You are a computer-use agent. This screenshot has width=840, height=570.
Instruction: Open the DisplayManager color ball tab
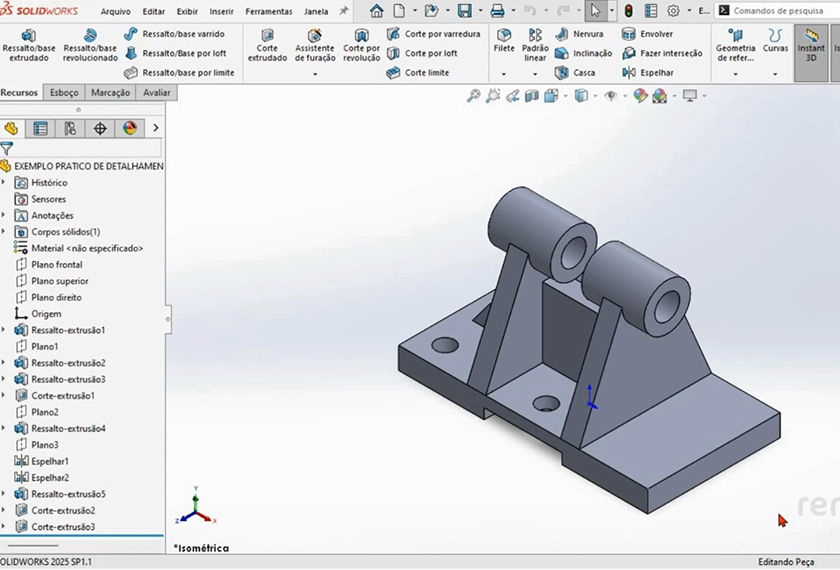tap(129, 128)
